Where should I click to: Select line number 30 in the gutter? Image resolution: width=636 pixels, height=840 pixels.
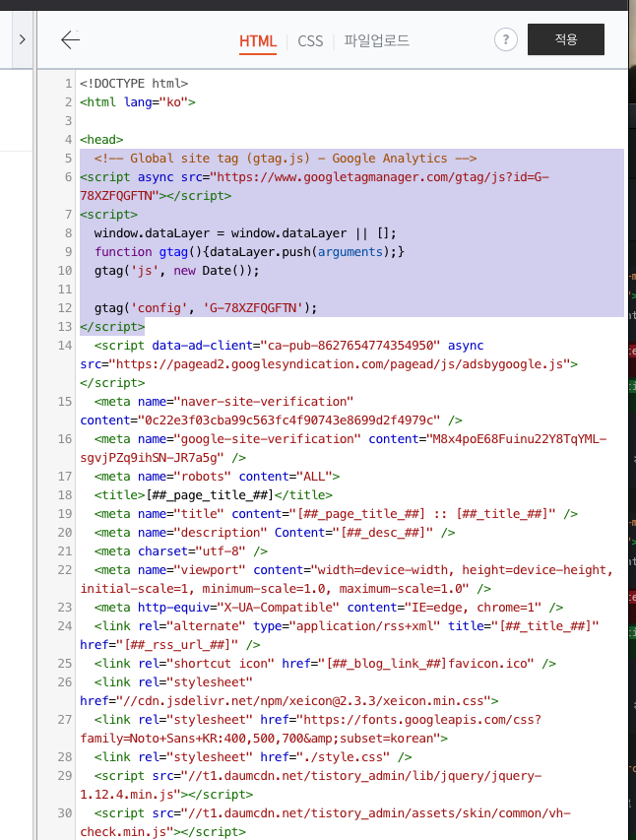pos(65,813)
